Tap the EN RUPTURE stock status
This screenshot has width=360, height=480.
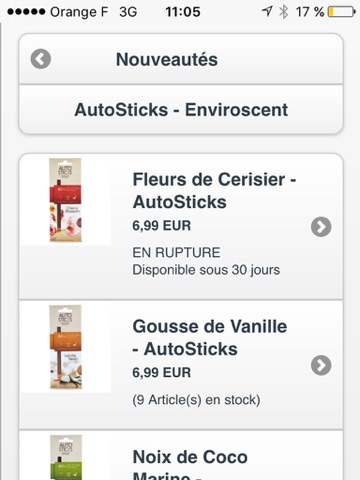(x=176, y=253)
